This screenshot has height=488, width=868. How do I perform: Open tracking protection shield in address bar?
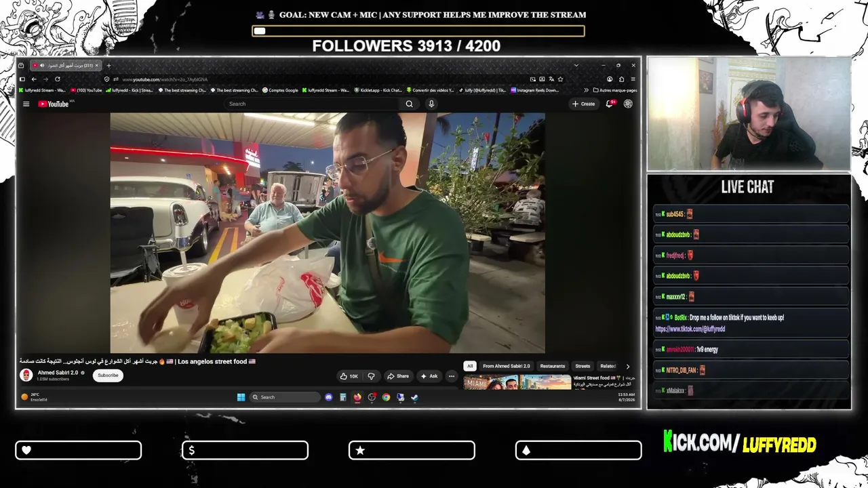pyautogui.click(x=107, y=79)
